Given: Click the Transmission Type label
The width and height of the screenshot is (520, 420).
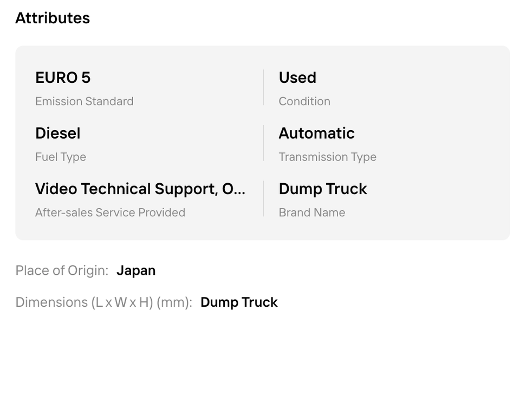Looking at the screenshot, I should (327, 157).
